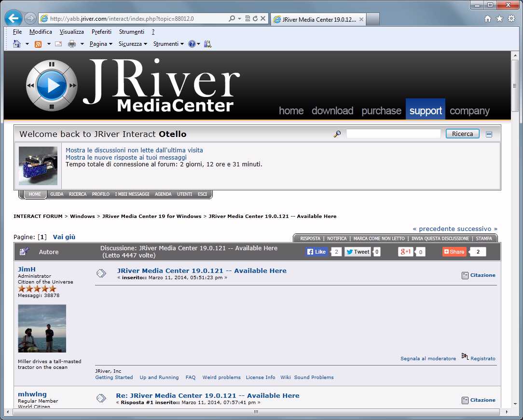
Task: Open the Preferiti menu
Action: (101, 32)
